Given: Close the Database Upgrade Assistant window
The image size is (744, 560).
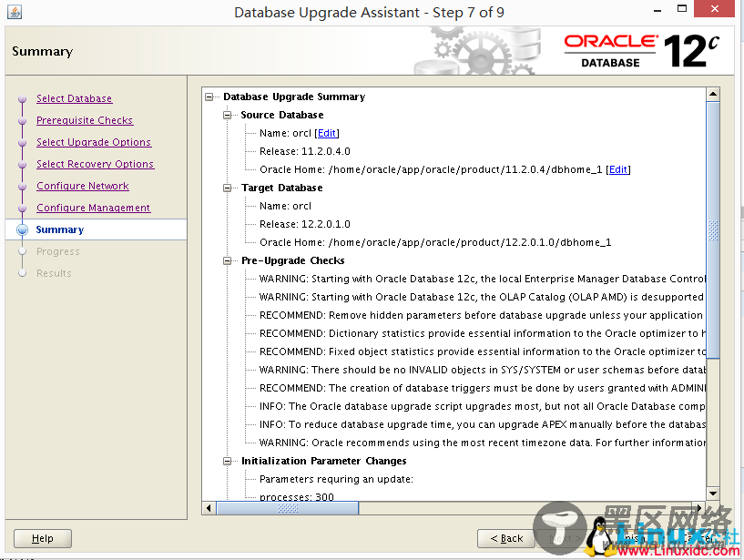Looking at the screenshot, I should point(715,8).
